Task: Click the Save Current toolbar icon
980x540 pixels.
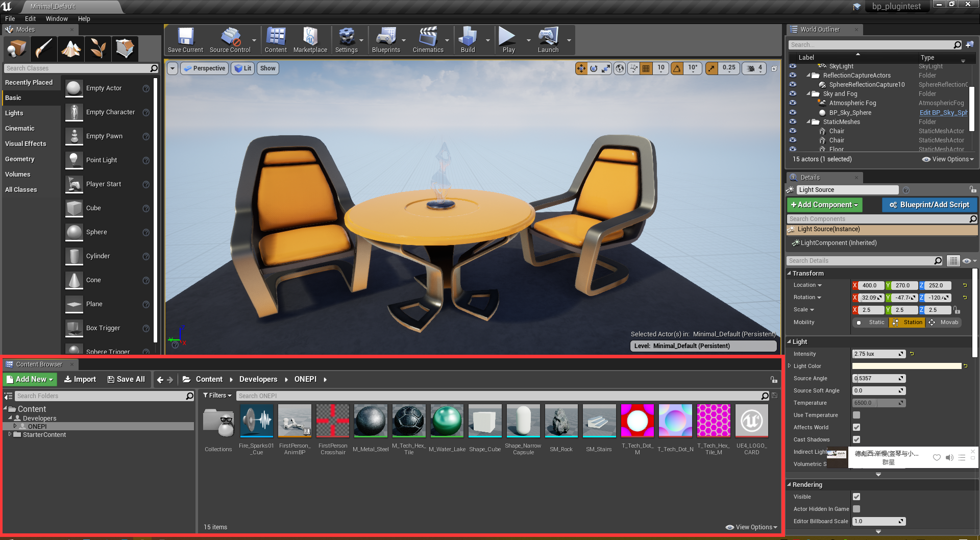Action: tap(185, 40)
